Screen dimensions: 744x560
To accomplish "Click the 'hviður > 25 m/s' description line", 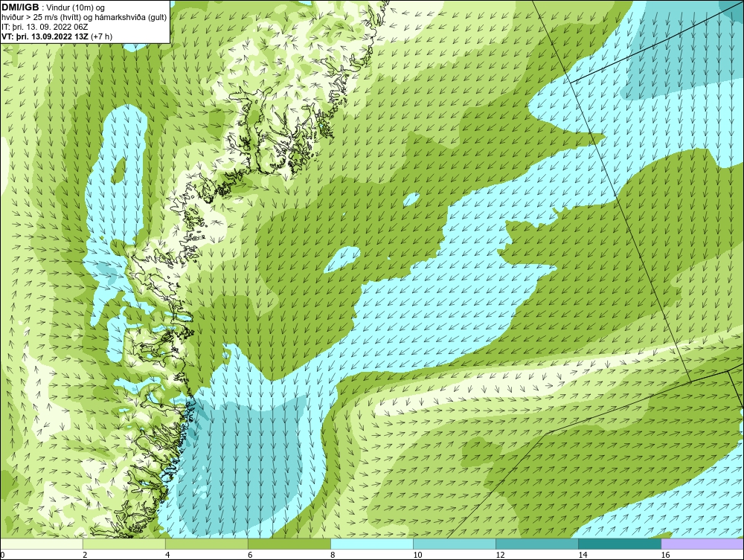I will click(84, 18).
